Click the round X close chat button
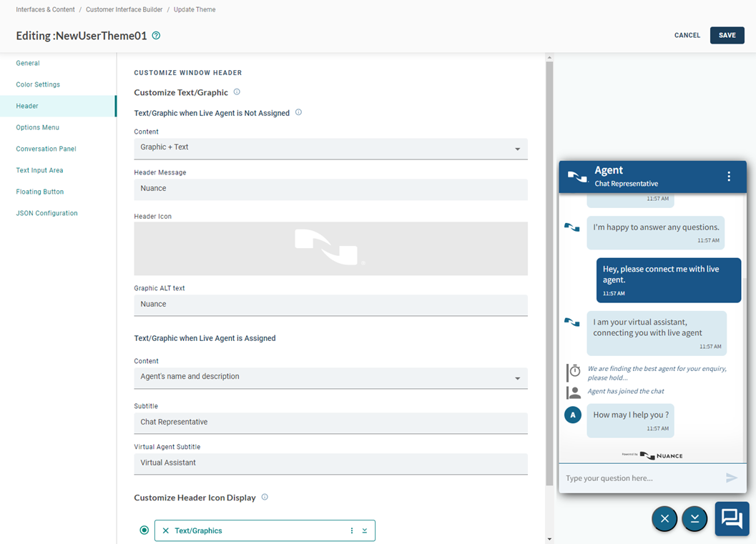This screenshot has height=544, width=756. pyautogui.click(x=664, y=519)
